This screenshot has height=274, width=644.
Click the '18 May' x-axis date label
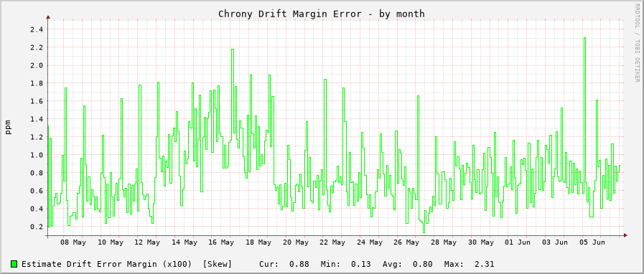(x=258, y=243)
